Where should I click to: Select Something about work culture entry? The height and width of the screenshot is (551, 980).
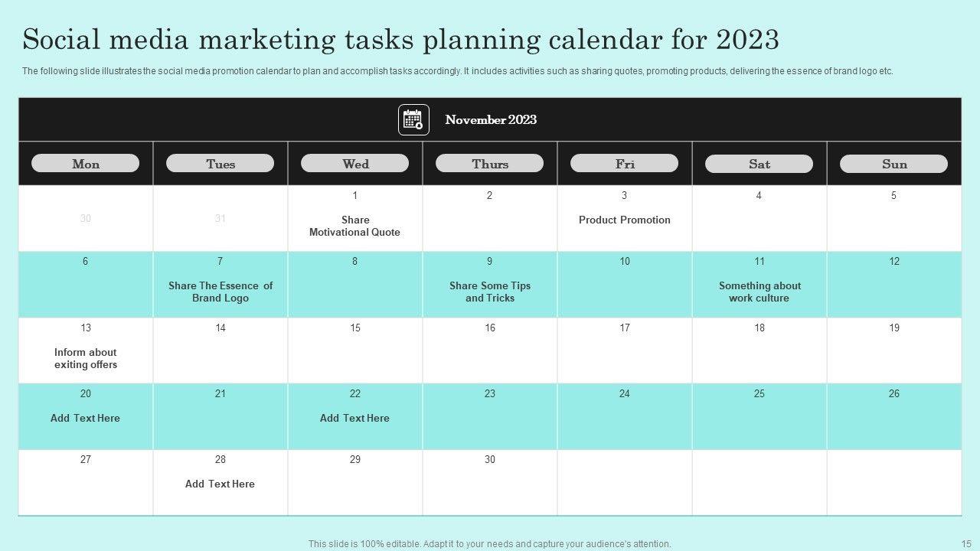(759, 292)
